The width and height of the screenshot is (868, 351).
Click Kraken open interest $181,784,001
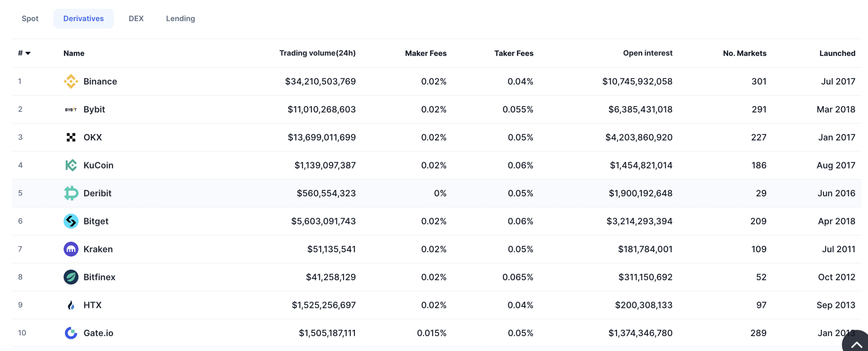pyautogui.click(x=645, y=249)
